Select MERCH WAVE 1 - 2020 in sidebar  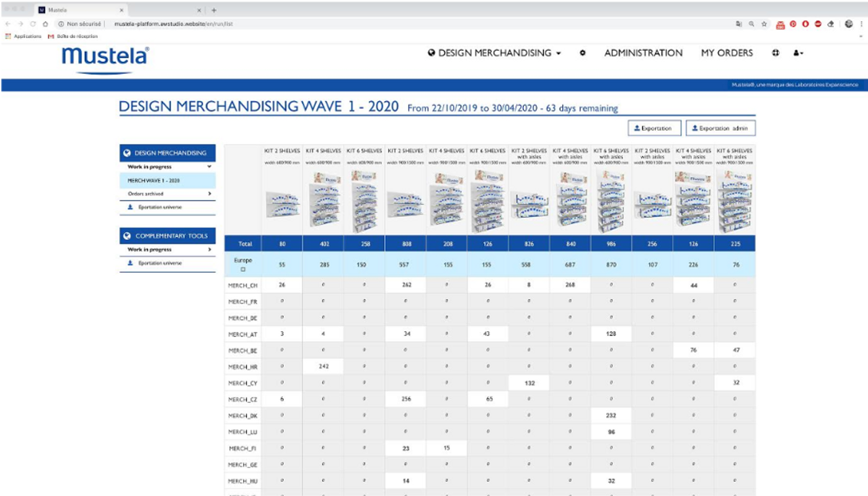point(167,180)
